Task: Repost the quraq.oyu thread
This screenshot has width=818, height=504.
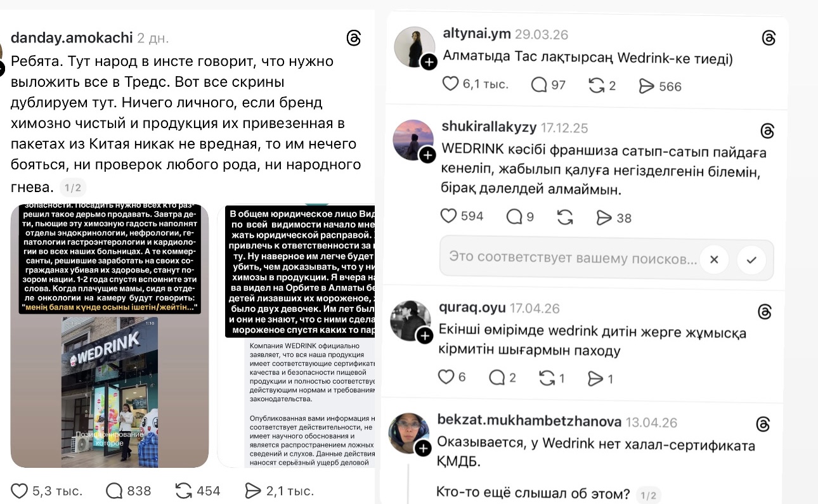Action: [547, 378]
